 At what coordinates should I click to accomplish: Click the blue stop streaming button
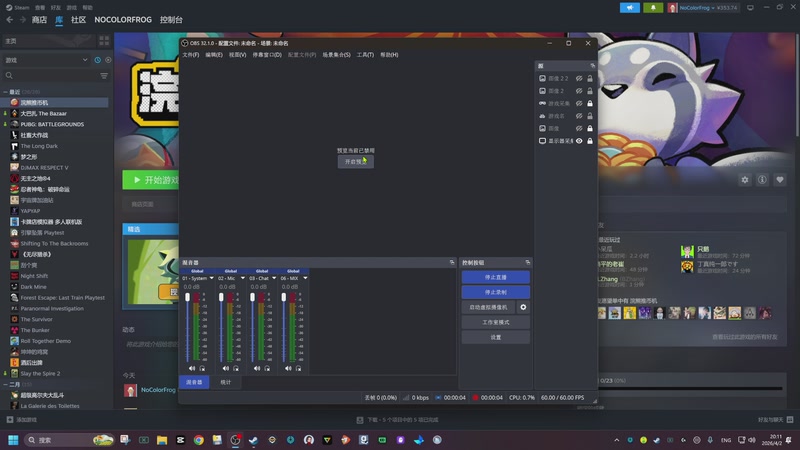(x=495, y=277)
